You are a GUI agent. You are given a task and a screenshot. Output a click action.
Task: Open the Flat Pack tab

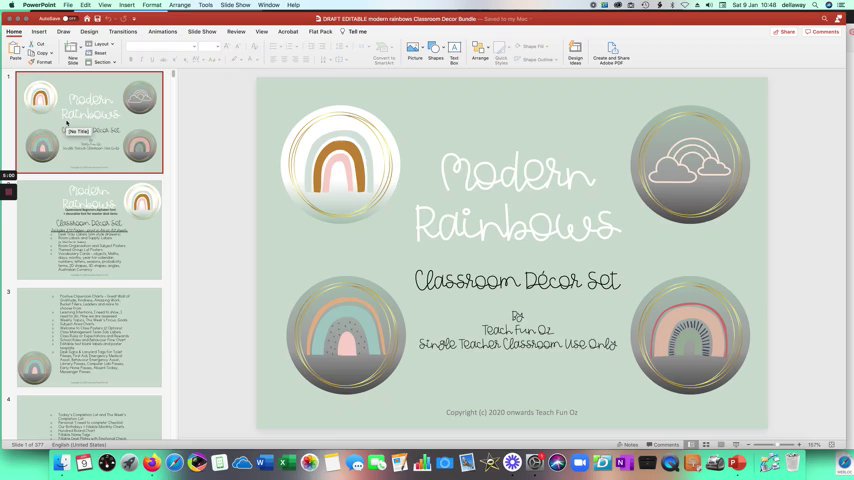coord(320,32)
